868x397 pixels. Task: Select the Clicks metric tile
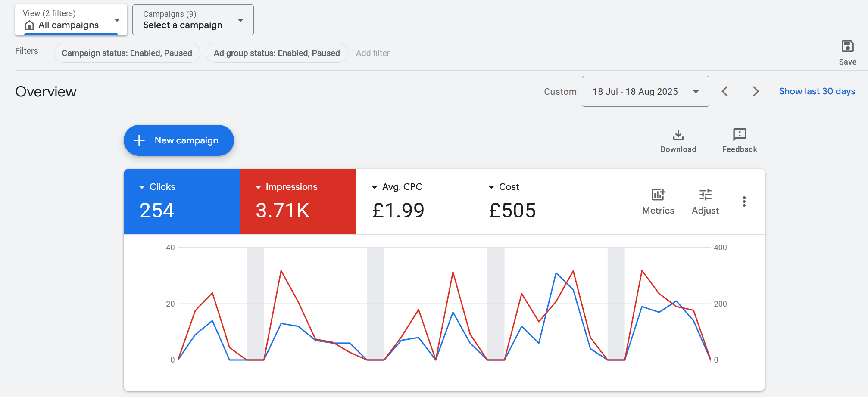tap(181, 202)
